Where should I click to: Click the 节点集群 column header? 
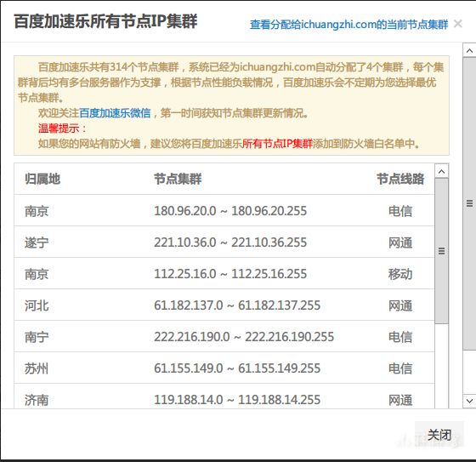coord(178,179)
